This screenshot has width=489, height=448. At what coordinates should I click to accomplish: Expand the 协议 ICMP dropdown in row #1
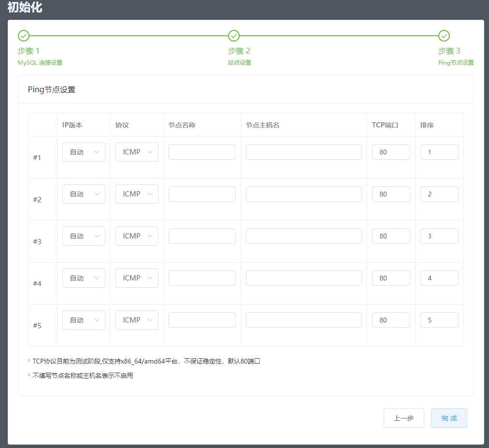137,152
